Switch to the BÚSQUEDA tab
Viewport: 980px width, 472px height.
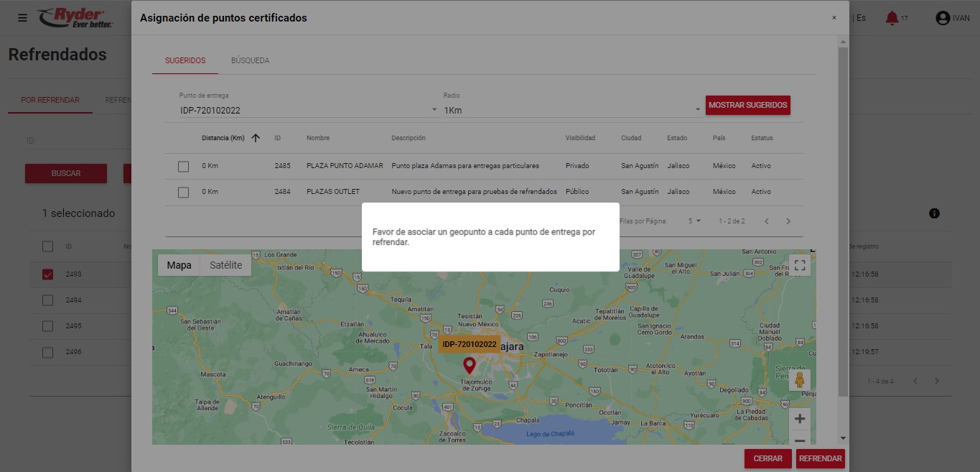pyautogui.click(x=250, y=60)
